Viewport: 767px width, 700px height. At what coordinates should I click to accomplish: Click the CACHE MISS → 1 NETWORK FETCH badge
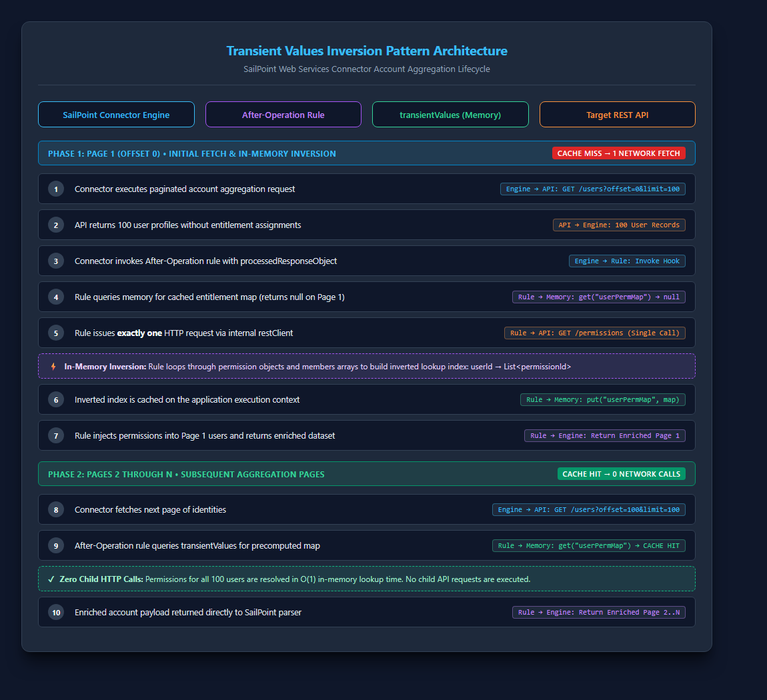click(619, 153)
